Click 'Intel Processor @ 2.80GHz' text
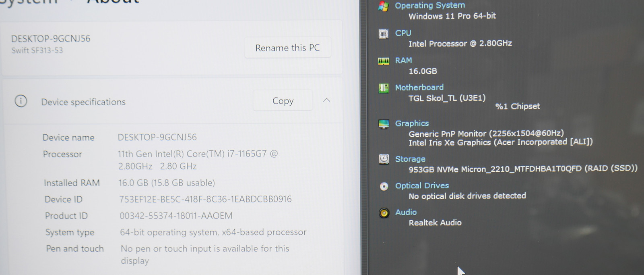Viewport: 644px width, 275px height. tap(460, 44)
